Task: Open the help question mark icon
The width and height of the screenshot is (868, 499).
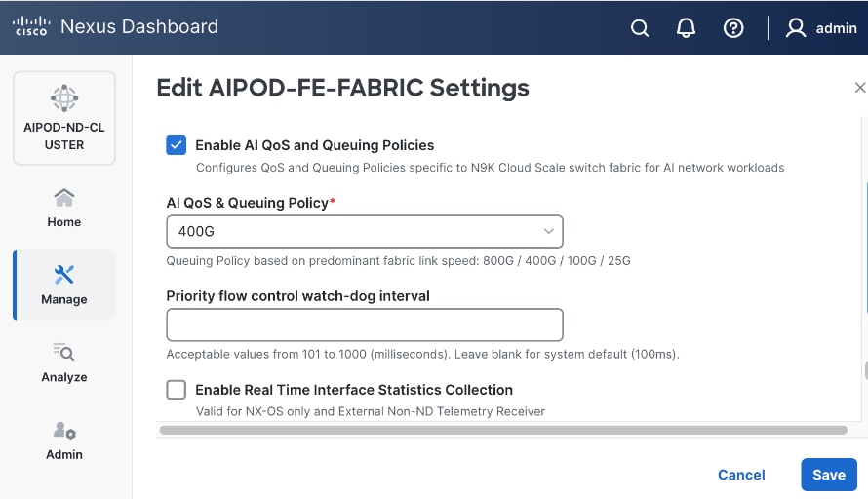Action: click(x=733, y=27)
